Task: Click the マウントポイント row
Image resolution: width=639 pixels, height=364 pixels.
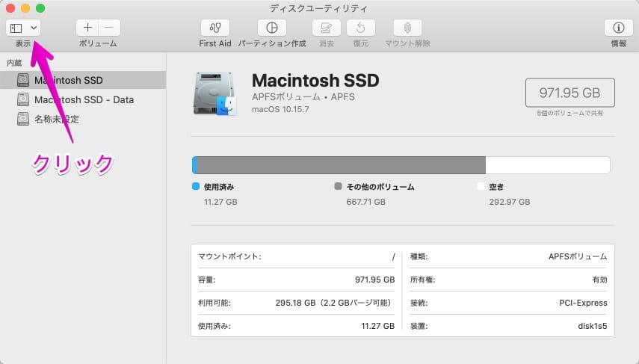Action: point(296,256)
